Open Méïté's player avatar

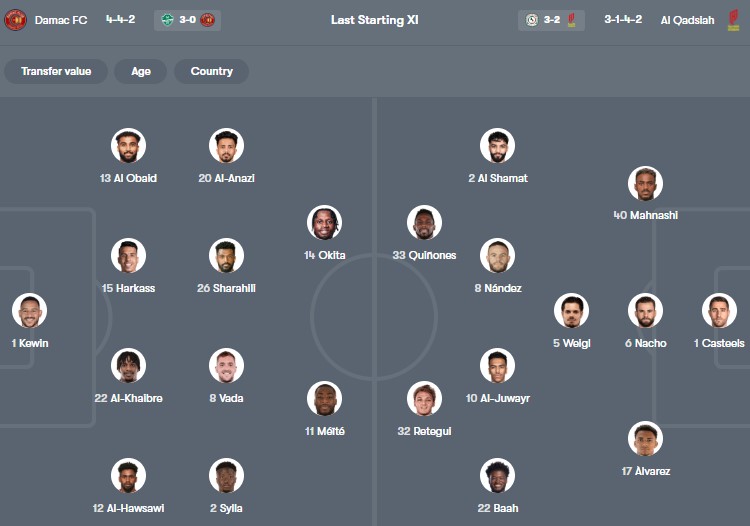tap(324, 399)
